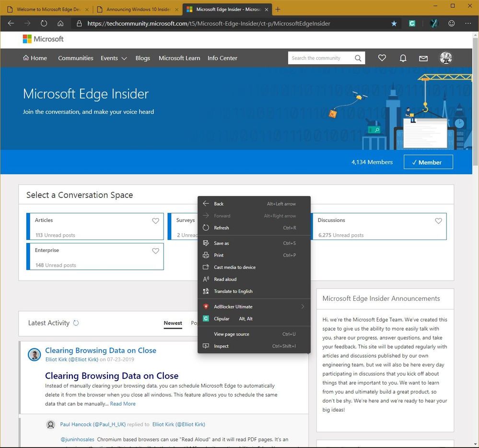Click Elliot Kirk's avatar picture
Screen dimensions: 479x448
pos(34,354)
